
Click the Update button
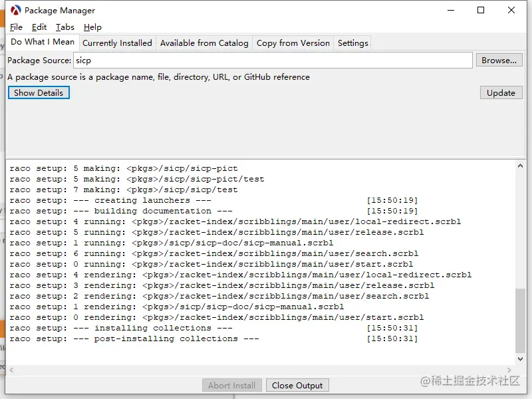pos(501,92)
